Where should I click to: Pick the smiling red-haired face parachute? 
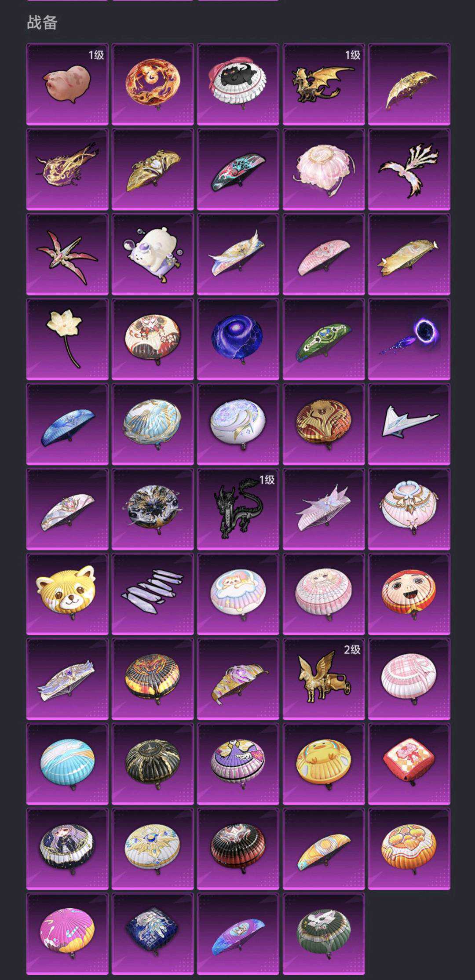[x=409, y=594]
